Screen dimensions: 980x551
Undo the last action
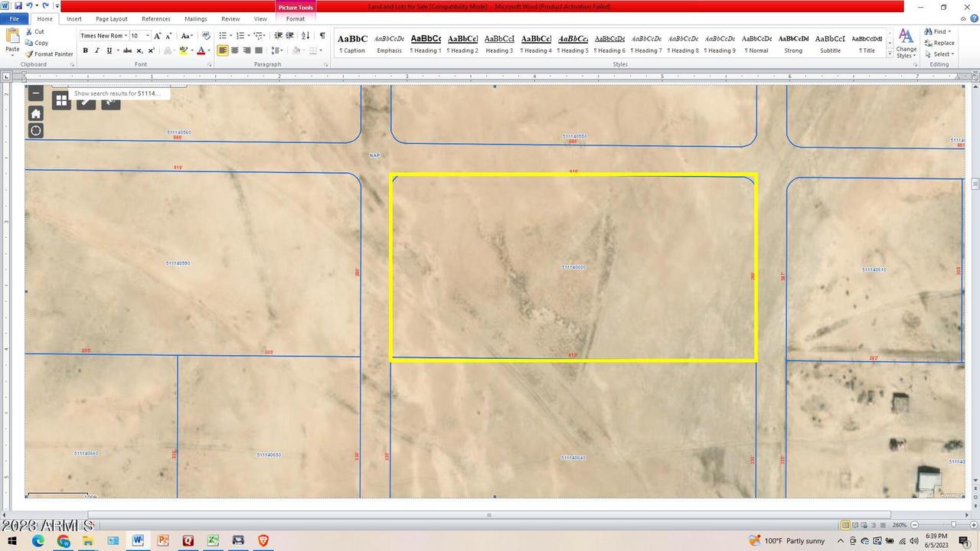29,5
